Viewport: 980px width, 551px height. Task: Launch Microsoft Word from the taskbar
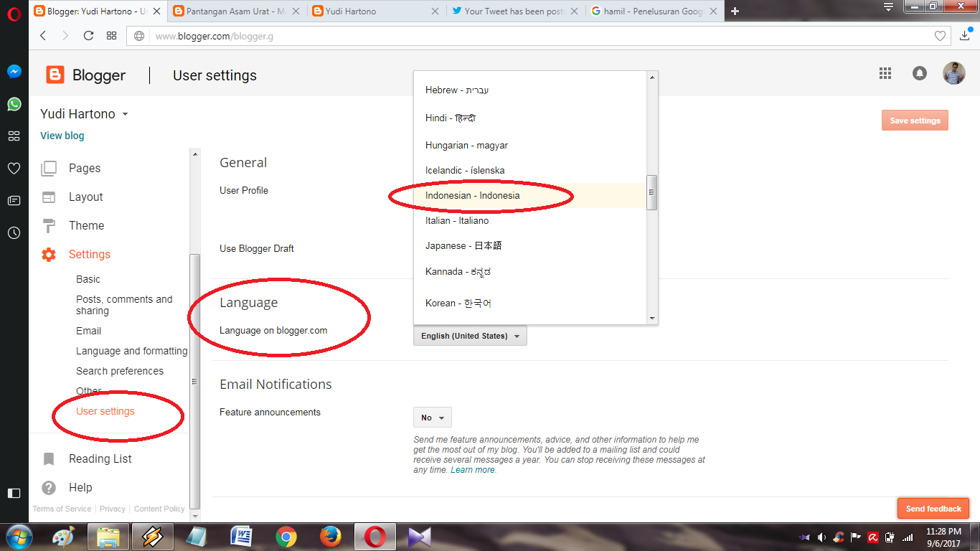242,537
